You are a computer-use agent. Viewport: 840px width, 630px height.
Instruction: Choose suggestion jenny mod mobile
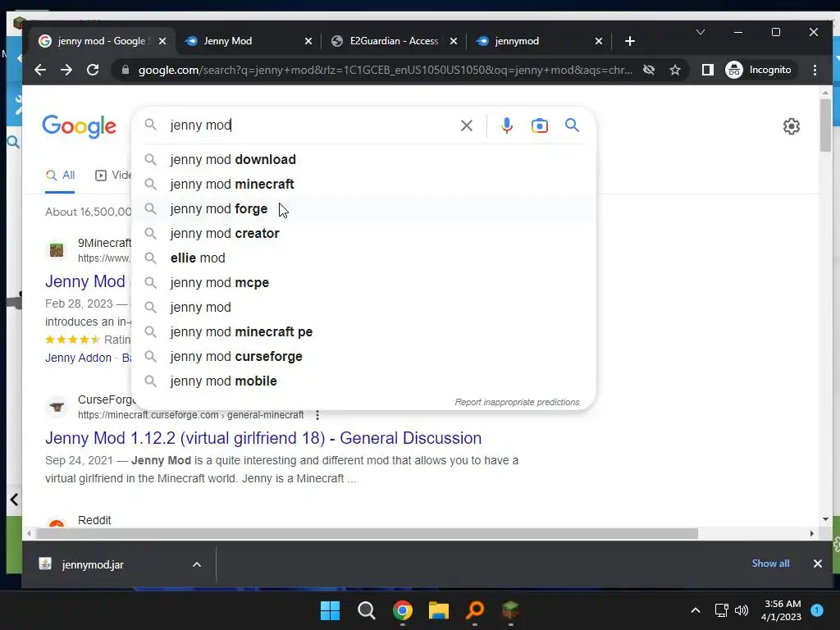click(363, 381)
